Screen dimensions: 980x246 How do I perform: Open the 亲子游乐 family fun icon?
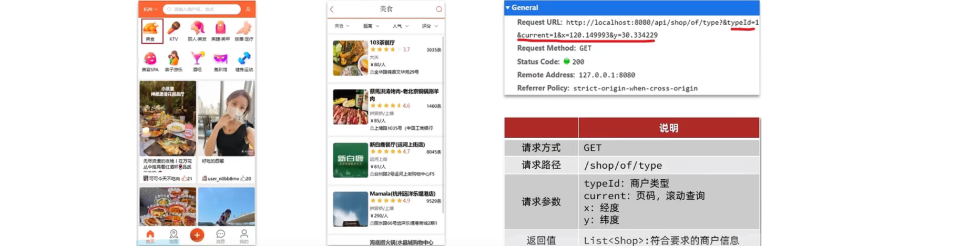click(173, 61)
